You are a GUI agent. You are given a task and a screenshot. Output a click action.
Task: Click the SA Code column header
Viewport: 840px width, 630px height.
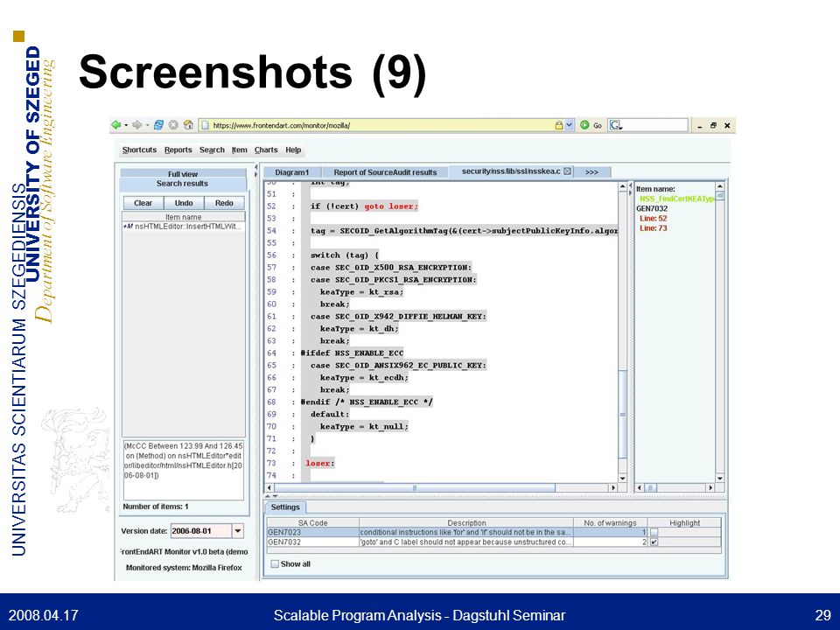(313, 523)
